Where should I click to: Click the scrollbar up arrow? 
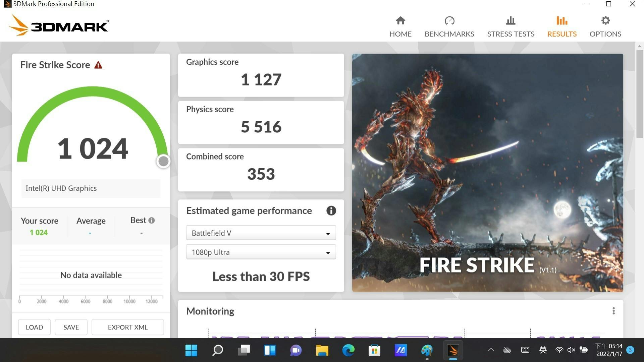(x=639, y=46)
